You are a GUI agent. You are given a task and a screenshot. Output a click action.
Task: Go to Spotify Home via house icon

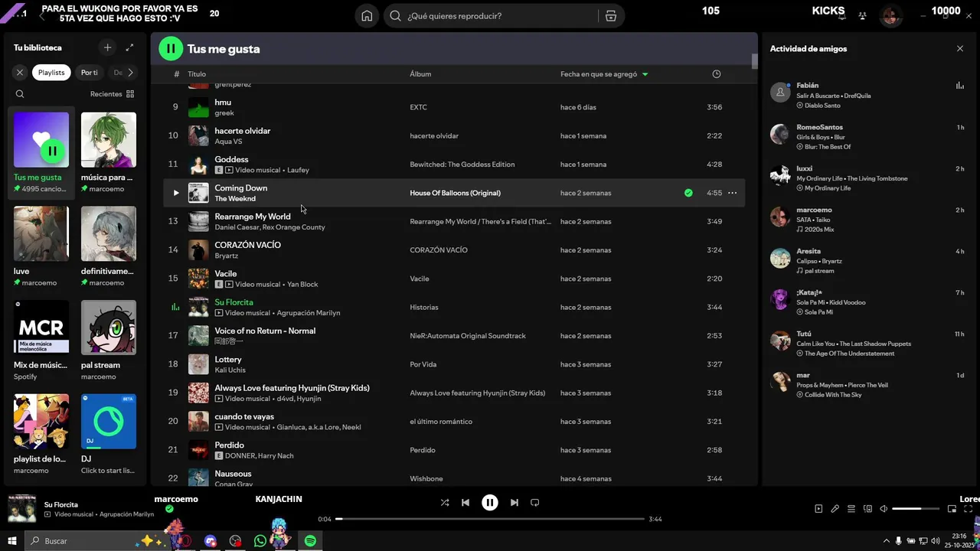coord(367,16)
